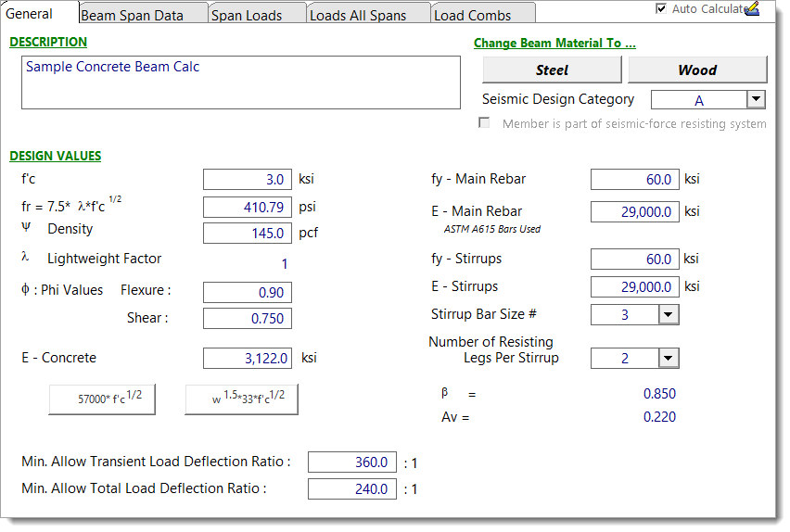Open the Span Loads tab
The image size is (790, 532).
pos(247,15)
